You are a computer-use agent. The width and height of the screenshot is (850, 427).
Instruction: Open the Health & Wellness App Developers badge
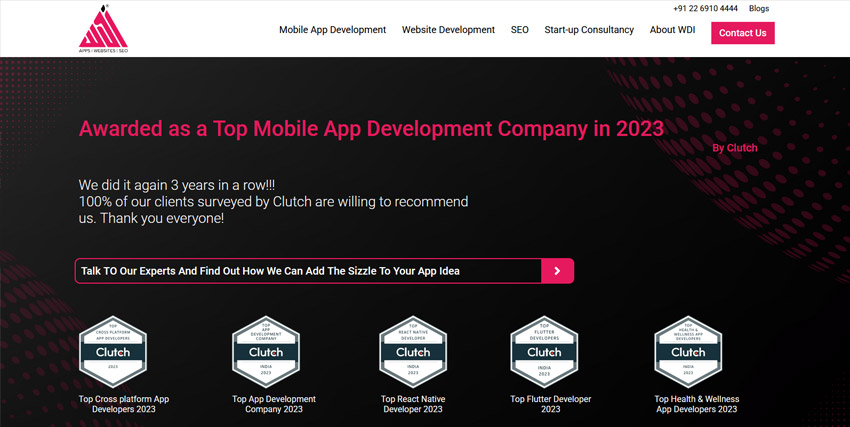coord(688,352)
